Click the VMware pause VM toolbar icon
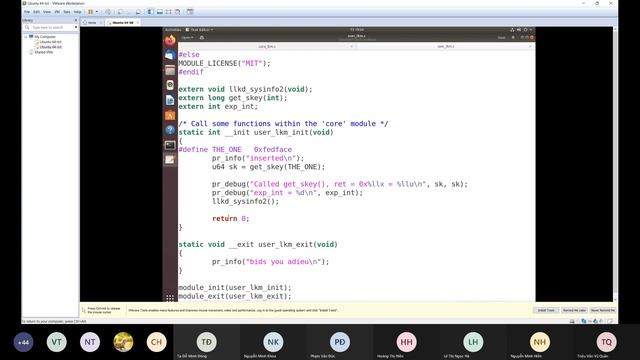 (91, 12)
